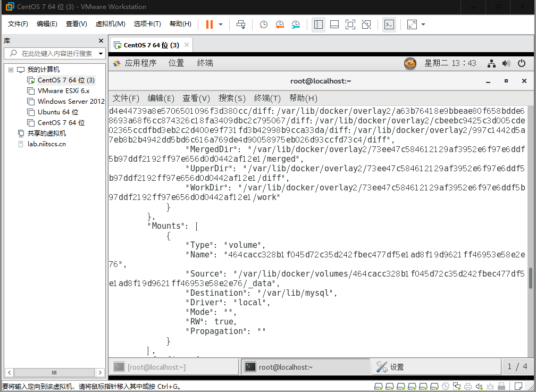This screenshot has width=536, height=392.
Task: Click the terminal vertical scrollbar thumb
Action: 531,278
